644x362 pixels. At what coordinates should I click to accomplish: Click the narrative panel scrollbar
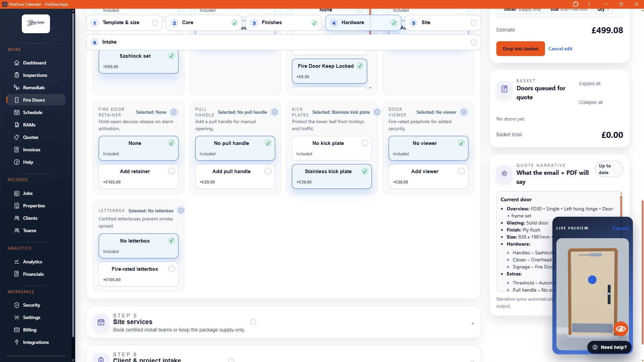[621, 208]
